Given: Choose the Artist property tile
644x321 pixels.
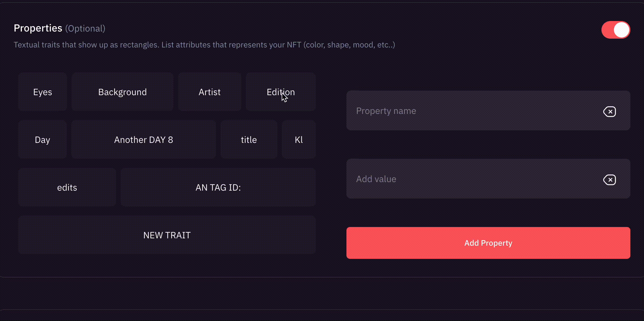Looking at the screenshot, I should (x=210, y=92).
